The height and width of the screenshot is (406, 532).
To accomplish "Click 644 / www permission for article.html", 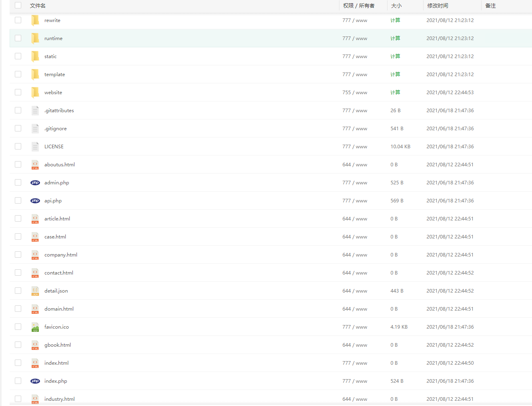I will click(x=355, y=219).
